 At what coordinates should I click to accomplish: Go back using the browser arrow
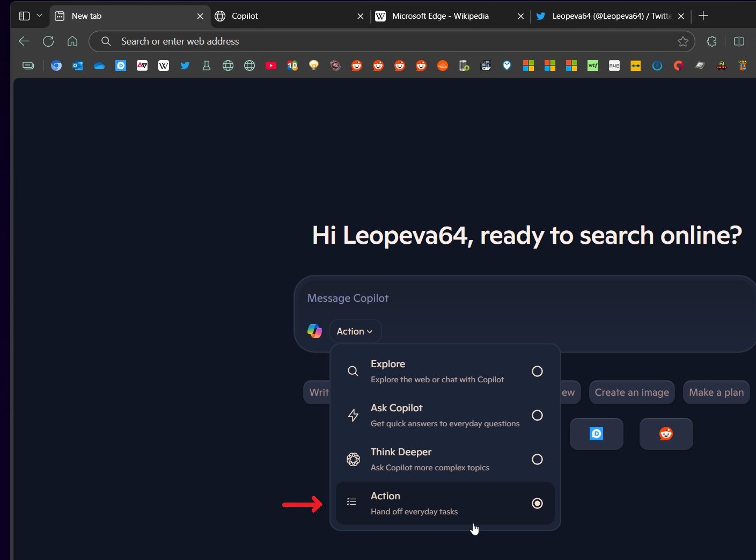(24, 41)
